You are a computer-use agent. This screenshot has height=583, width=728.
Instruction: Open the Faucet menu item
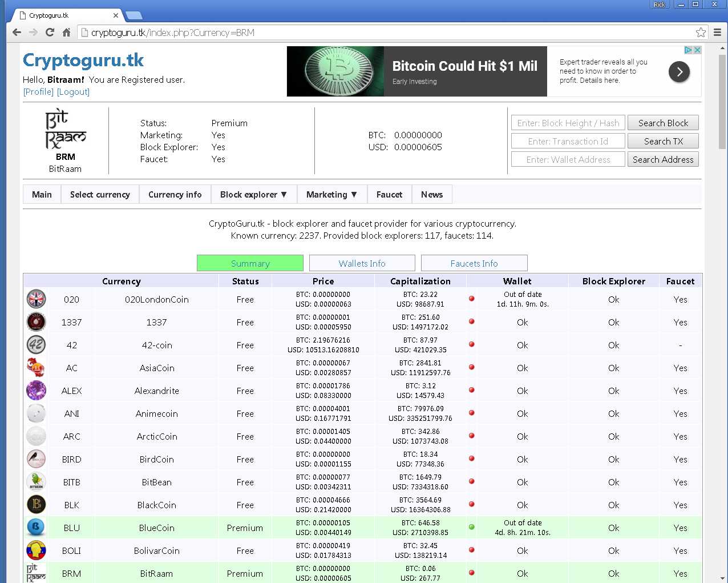[389, 194]
